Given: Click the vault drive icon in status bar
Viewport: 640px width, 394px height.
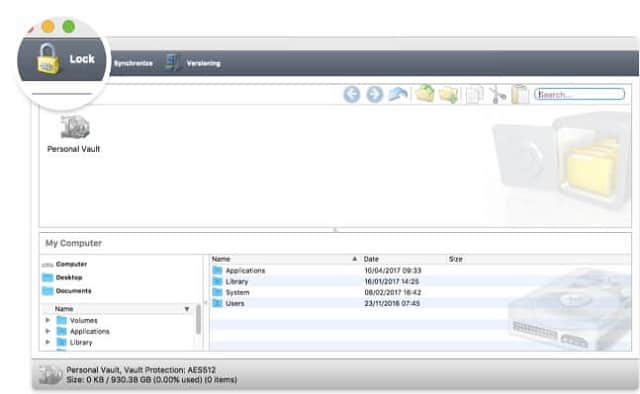Looking at the screenshot, I should [51, 375].
